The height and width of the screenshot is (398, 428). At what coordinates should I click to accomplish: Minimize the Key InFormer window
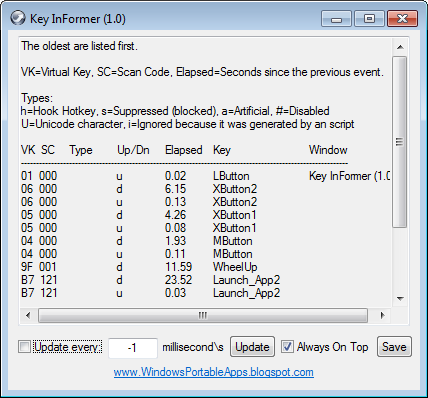tap(337, 19)
